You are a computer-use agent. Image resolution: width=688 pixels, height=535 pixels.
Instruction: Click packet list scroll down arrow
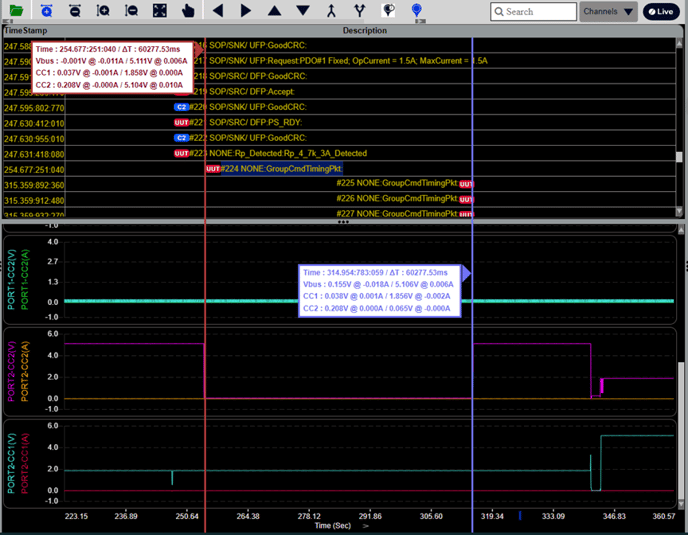679,212
